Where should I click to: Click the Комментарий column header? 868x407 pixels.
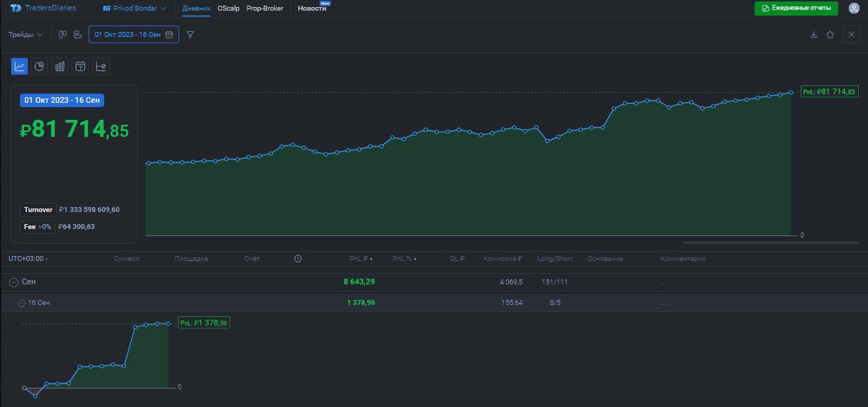683,259
